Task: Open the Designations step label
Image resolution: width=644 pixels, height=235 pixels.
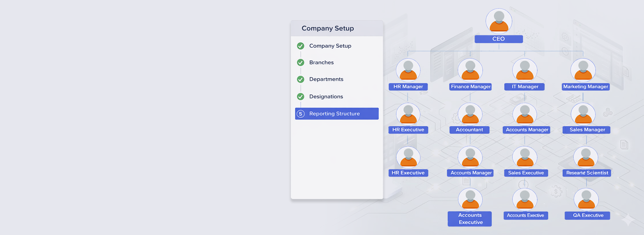Action: (326, 97)
